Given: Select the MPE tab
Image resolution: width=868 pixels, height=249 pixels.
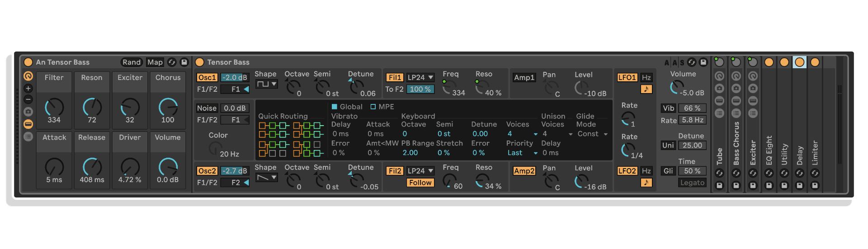Looking at the screenshot, I should (382, 107).
